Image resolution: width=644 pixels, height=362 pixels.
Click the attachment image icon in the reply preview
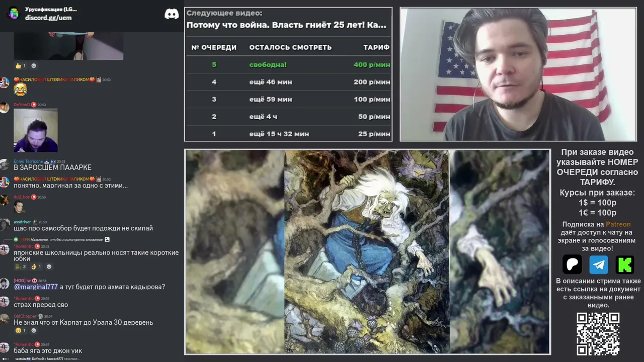[107, 239]
